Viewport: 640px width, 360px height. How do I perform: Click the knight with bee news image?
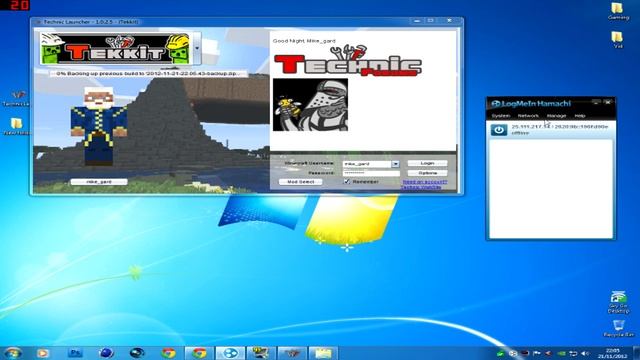[310, 105]
